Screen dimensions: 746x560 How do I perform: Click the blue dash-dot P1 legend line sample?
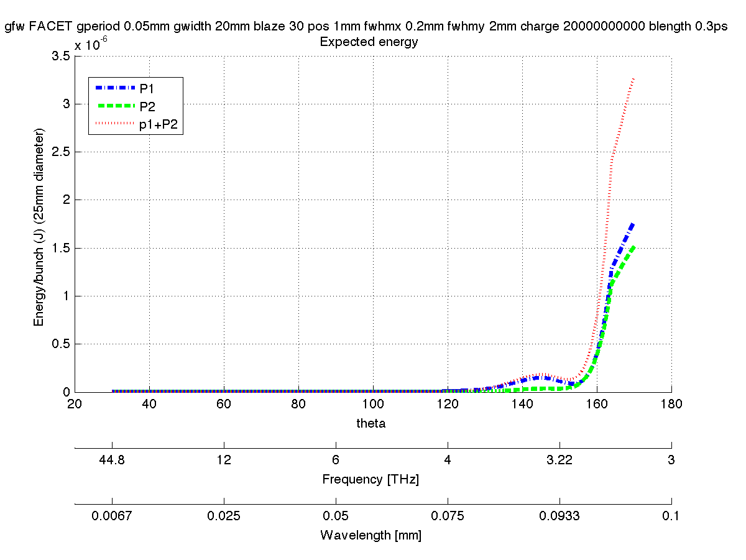[115, 88]
